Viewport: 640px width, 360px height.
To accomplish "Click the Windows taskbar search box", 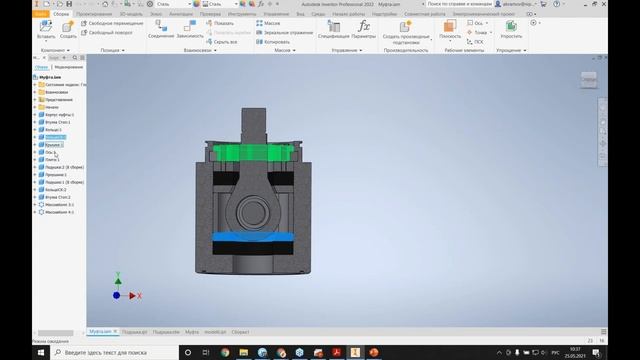I will pyautogui.click(x=114, y=352).
